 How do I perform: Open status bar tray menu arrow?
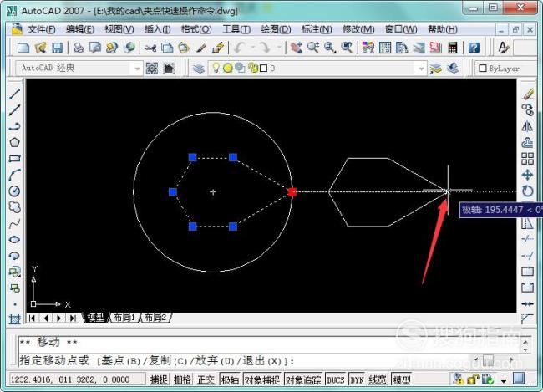click(504, 380)
